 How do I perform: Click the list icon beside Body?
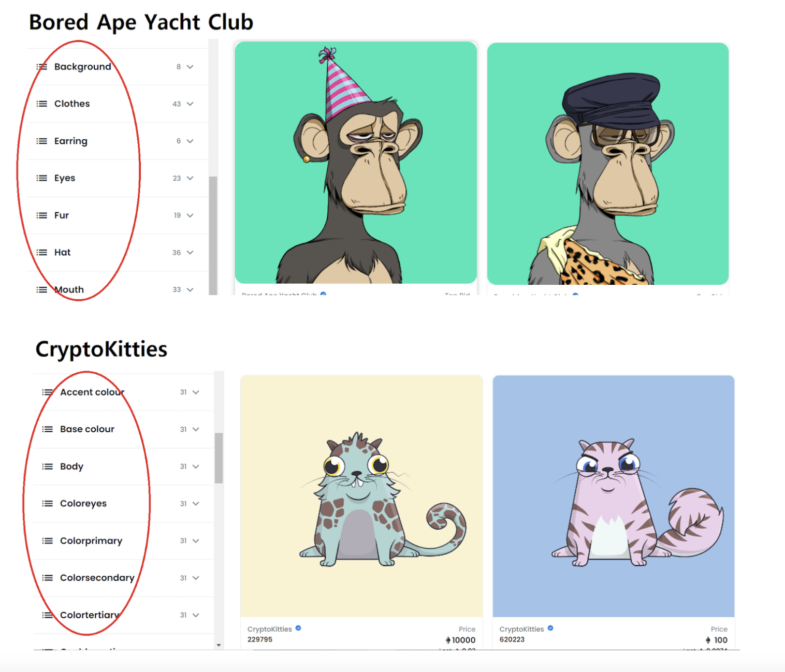coord(48,466)
